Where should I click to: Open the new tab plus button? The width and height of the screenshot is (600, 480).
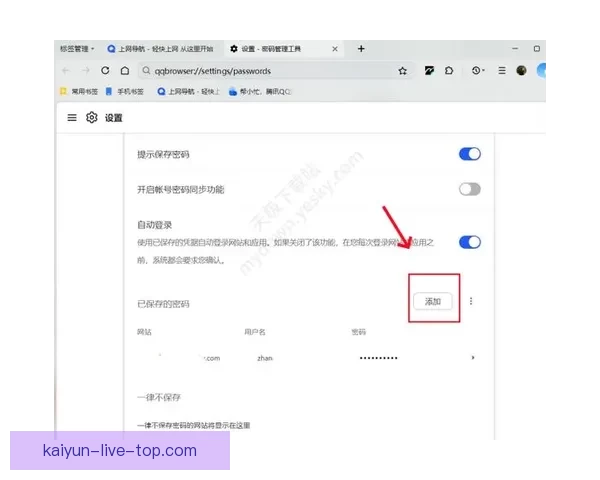[361, 49]
